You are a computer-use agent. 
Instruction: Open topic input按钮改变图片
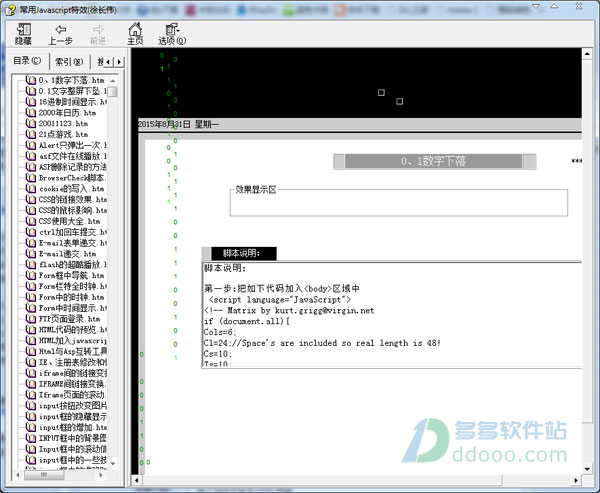pyautogui.click(x=73, y=406)
